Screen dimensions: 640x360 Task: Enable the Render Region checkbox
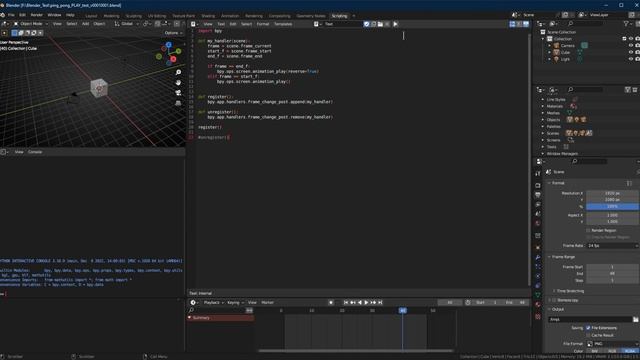(588, 230)
